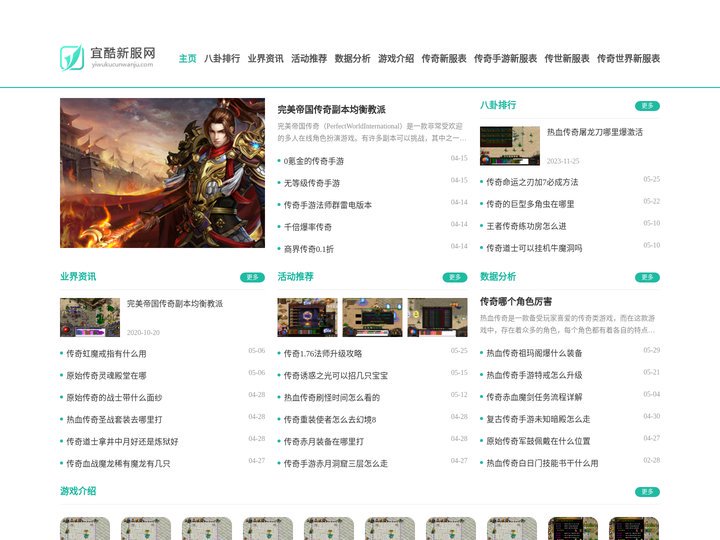Viewport: 720px width, 540px height.
Task: Open article 热血传奇圣战套装去哪里打
Action: tap(114, 420)
